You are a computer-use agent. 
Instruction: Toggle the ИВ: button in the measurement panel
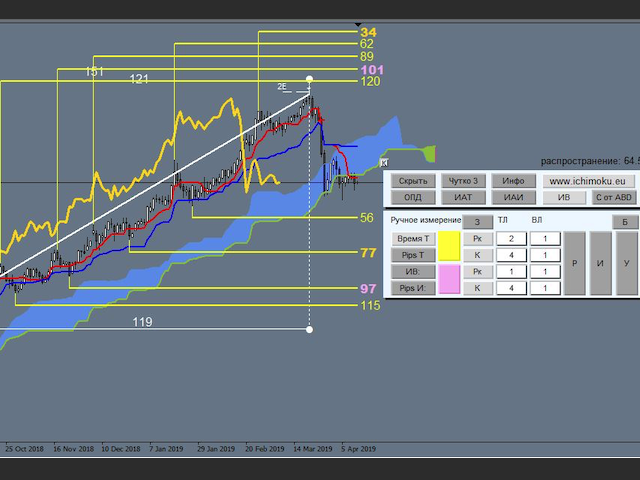413,272
